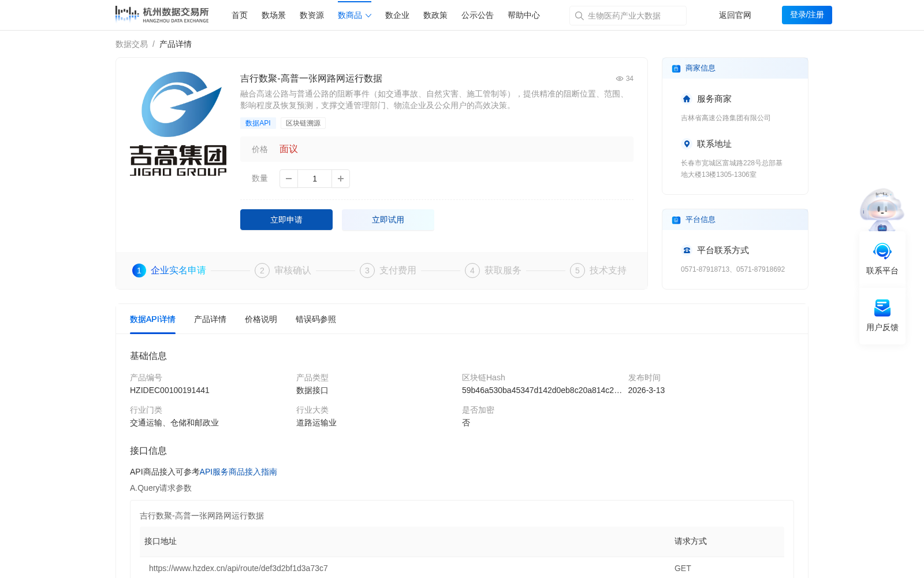Image resolution: width=924 pixels, height=578 pixels.
Task: Click the view count eye icon
Action: [620, 79]
